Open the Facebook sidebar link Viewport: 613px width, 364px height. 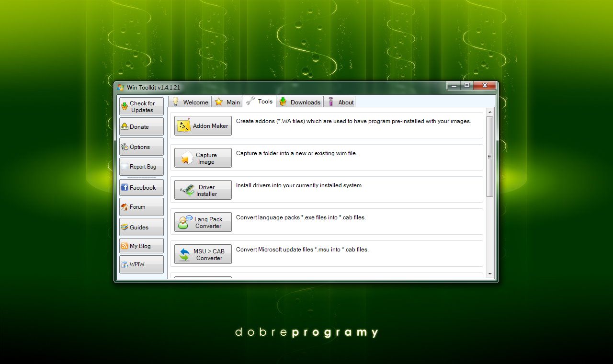pos(141,187)
